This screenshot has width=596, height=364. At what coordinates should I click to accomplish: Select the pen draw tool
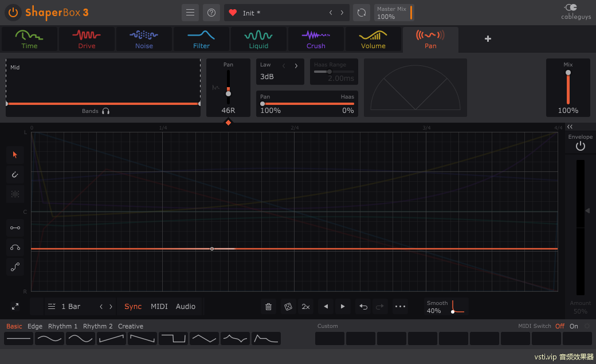(15, 175)
